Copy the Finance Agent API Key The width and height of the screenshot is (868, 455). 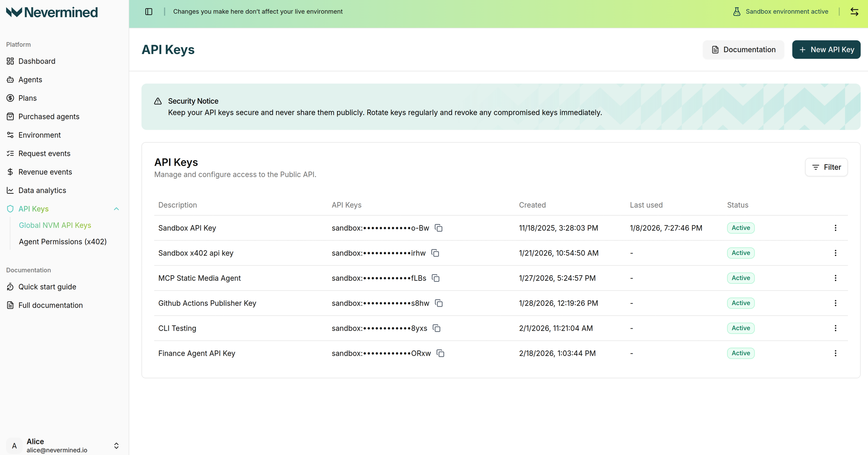coord(440,353)
